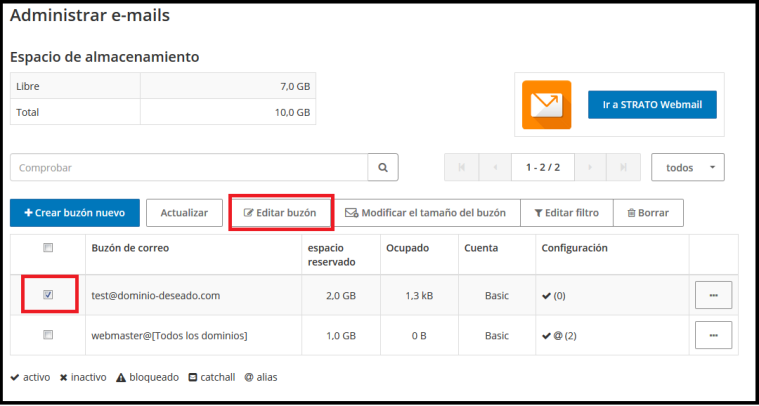
Task: Click the 'Comprobar' search input field
Action: tap(188, 168)
